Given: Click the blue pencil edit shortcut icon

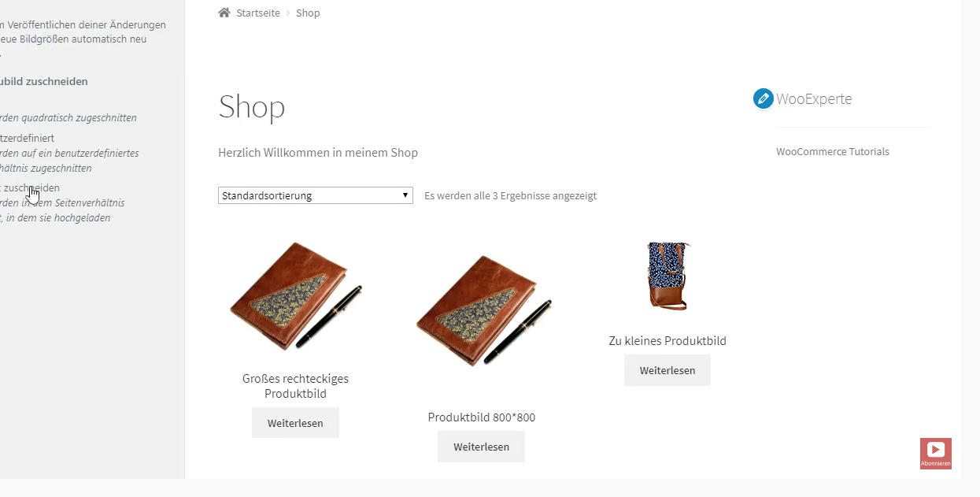Looking at the screenshot, I should pos(763,98).
